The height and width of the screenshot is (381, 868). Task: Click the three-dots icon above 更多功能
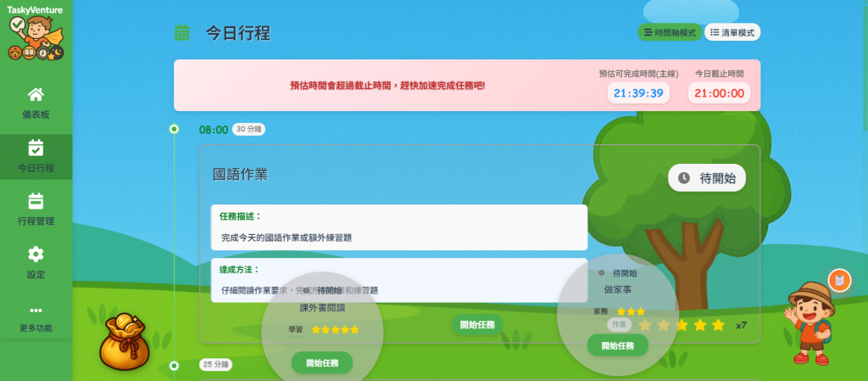coord(36,310)
